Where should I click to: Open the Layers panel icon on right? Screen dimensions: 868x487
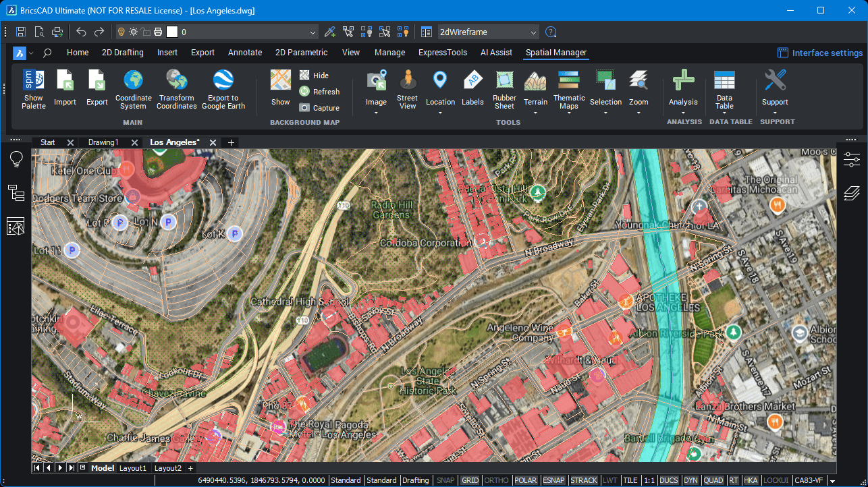pos(852,194)
